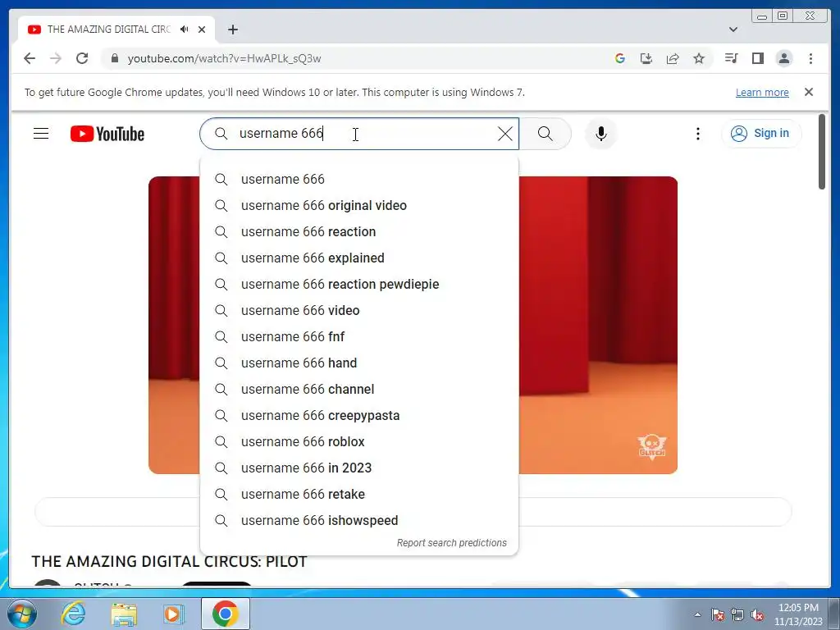The width and height of the screenshot is (840, 630).
Task: Choose suggestion 'username 666 fnf'
Action: 359,336
